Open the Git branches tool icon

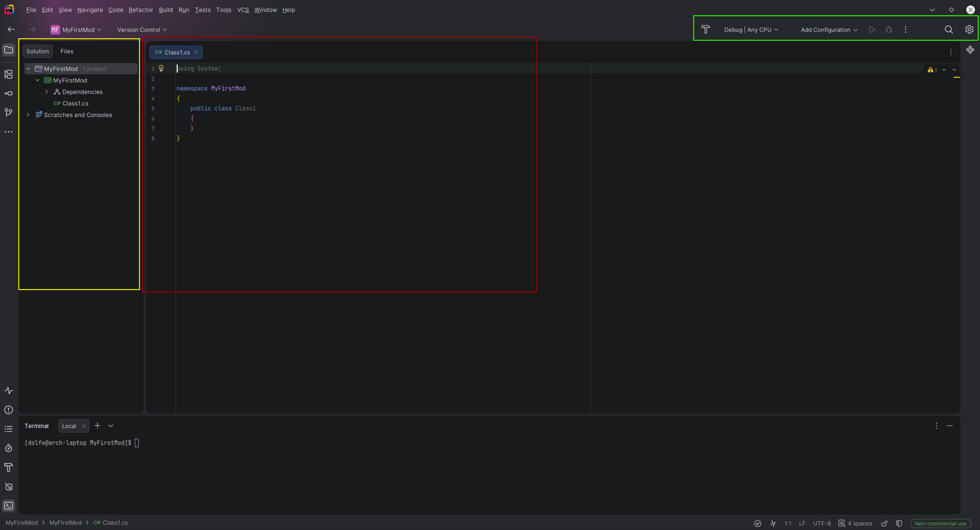click(x=8, y=112)
